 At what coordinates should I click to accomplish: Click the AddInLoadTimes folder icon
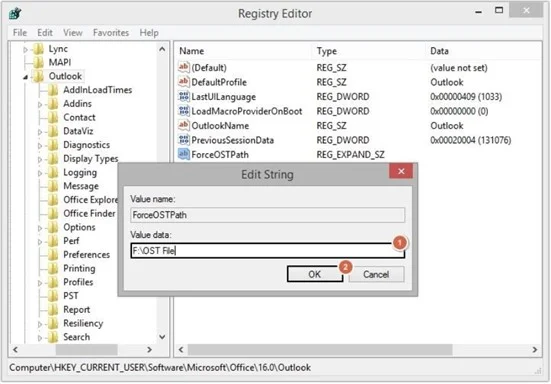(53, 90)
